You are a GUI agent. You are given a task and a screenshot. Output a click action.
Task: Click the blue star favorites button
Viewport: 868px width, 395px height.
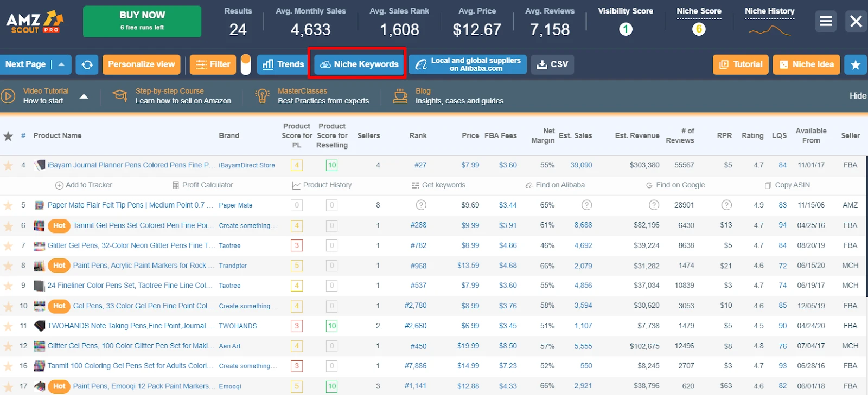(856, 64)
